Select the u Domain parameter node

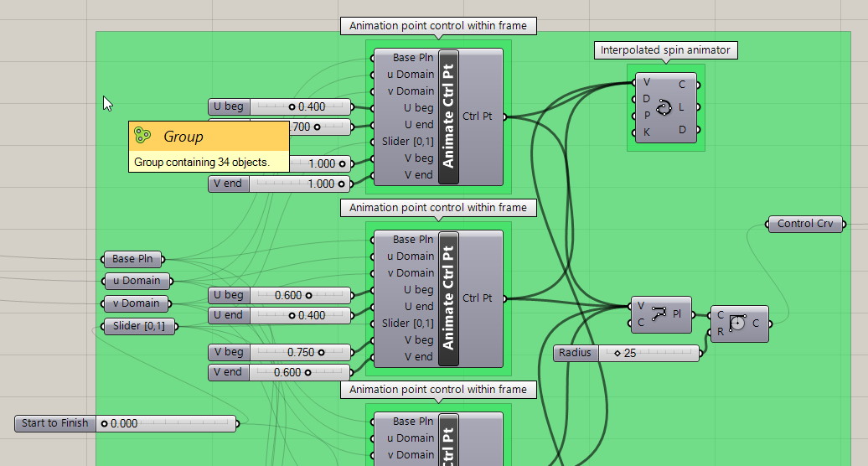click(137, 281)
